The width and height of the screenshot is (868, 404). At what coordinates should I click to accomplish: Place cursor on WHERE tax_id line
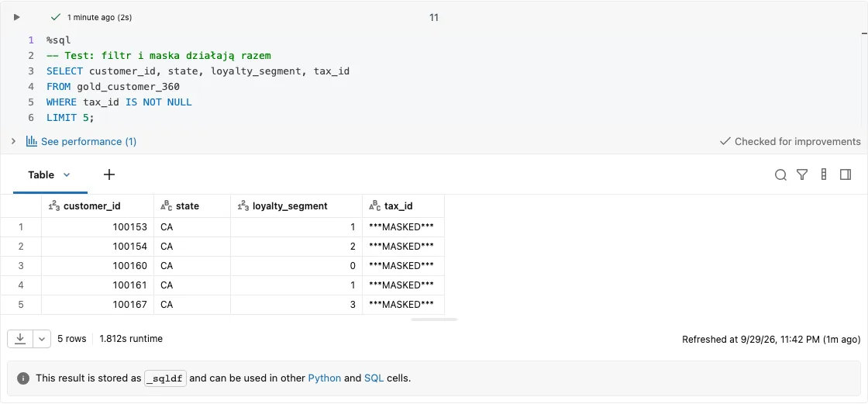[x=119, y=102]
